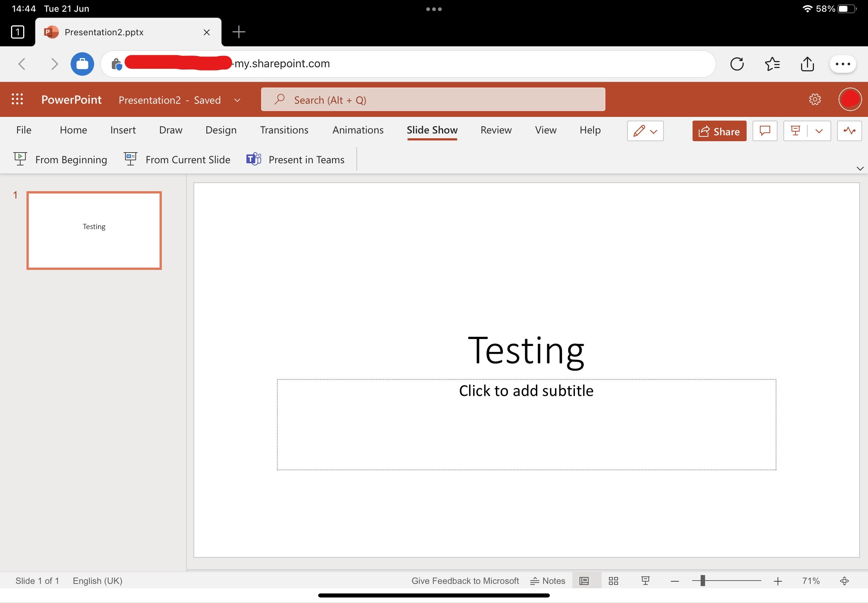
Task: Open the app launcher waffle icon
Action: point(17,99)
